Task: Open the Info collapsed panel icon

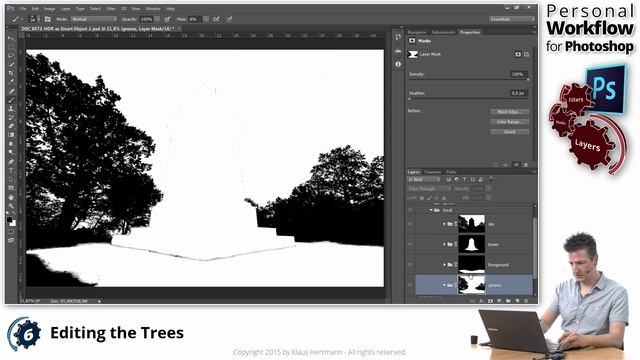Action: [398, 64]
